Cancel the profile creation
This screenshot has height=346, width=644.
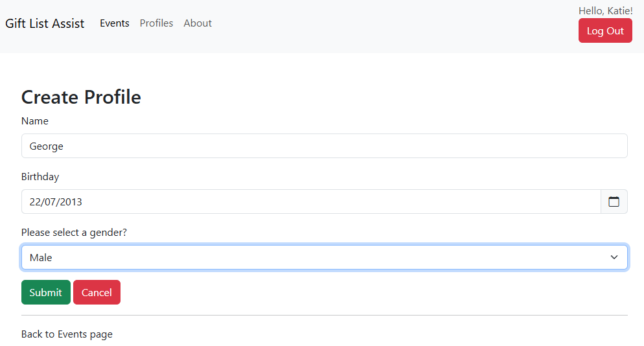[97, 292]
